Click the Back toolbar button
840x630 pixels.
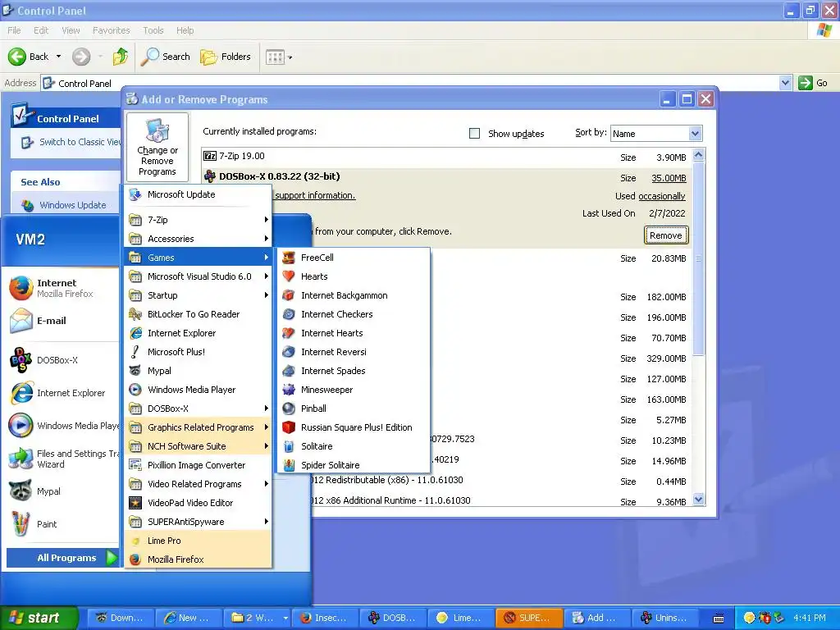29,57
